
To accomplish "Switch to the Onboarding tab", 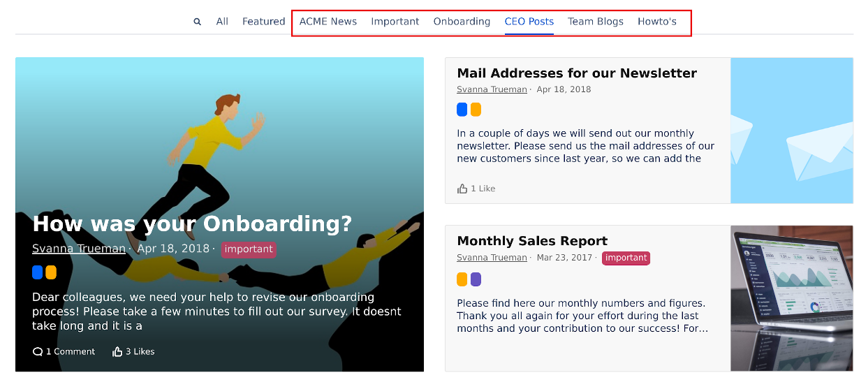I will coord(462,22).
